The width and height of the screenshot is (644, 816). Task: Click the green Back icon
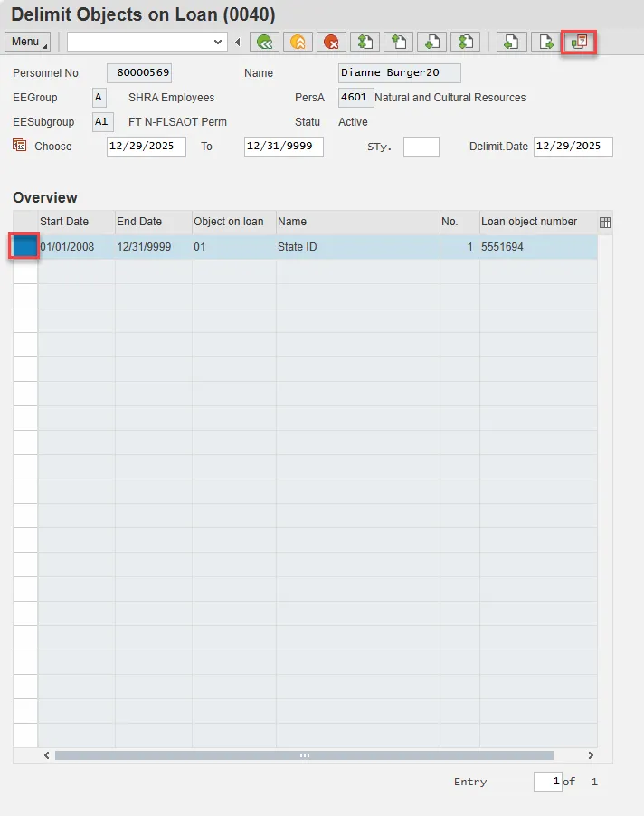tap(264, 42)
